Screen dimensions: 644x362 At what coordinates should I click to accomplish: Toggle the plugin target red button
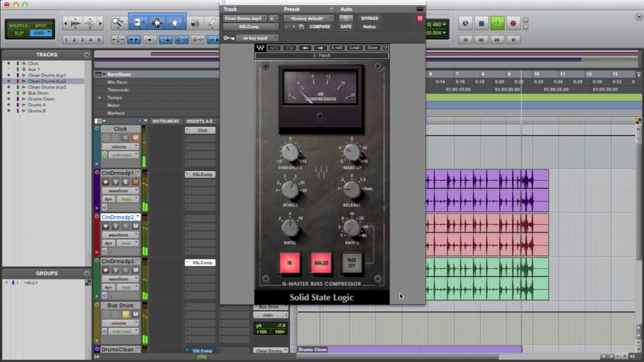click(420, 19)
